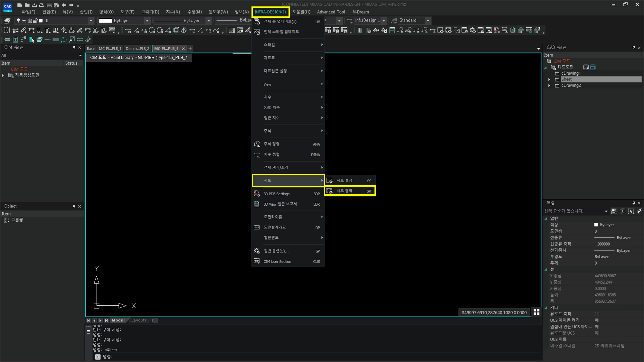Screen dimensions: 644x362
Task: Click the table L icon in toolbar
Action: click(x=344, y=30)
